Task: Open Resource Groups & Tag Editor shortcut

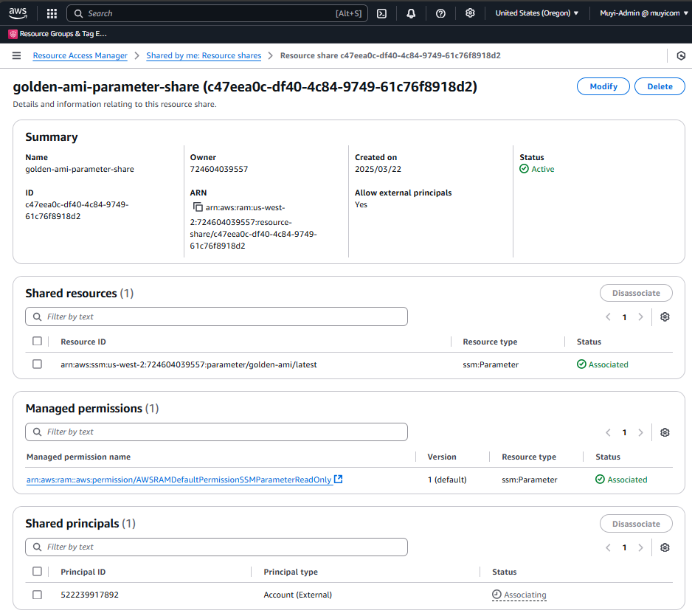Action: [58, 34]
